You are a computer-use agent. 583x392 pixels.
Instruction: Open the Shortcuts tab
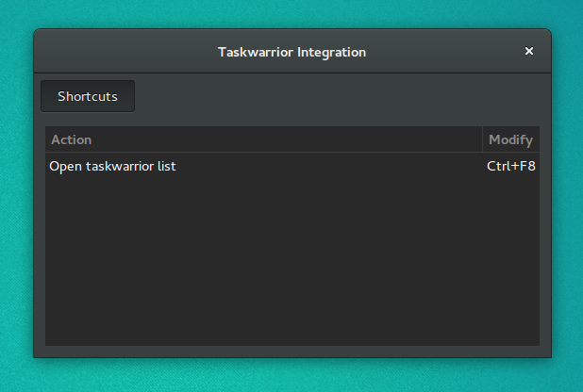88,96
